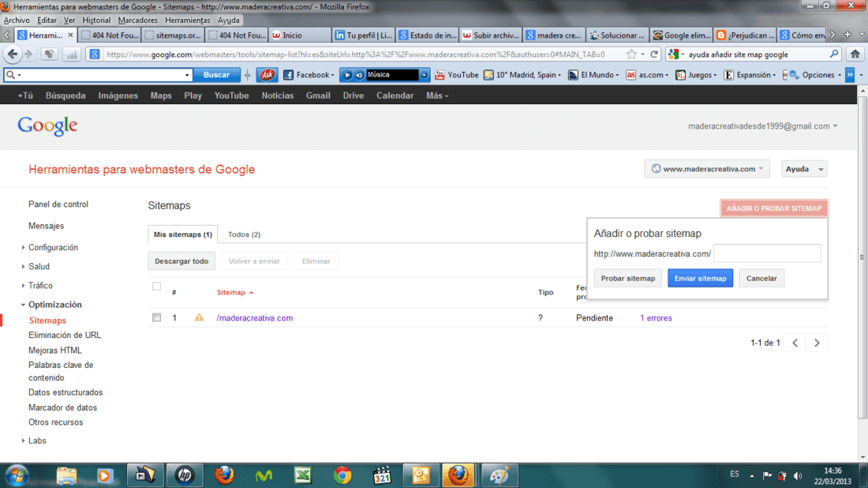Expand the Salud section

pyautogui.click(x=23, y=266)
